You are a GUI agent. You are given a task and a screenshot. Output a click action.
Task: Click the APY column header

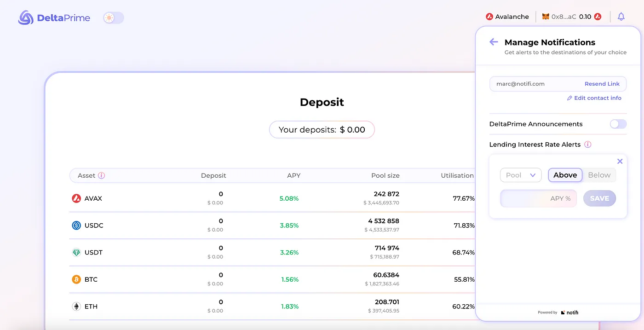pos(293,175)
